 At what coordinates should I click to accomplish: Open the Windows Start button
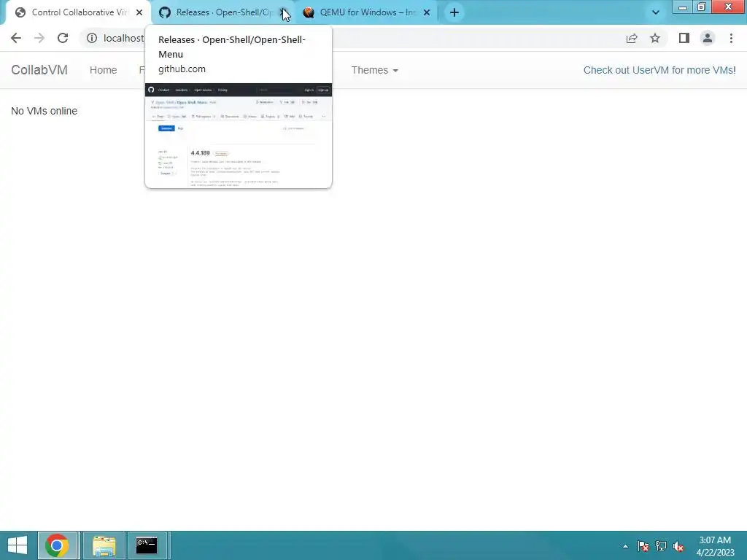pyautogui.click(x=18, y=545)
